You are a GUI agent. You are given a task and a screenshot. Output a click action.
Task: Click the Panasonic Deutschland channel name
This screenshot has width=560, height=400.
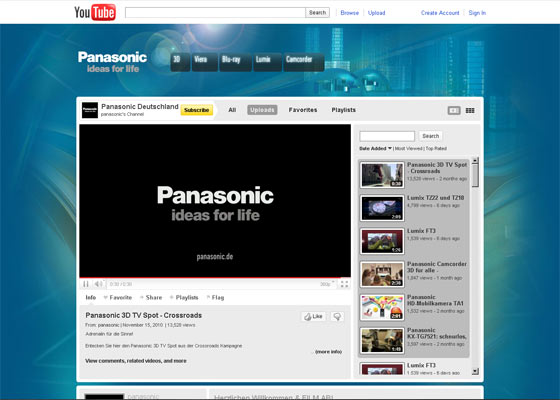point(140,106)
